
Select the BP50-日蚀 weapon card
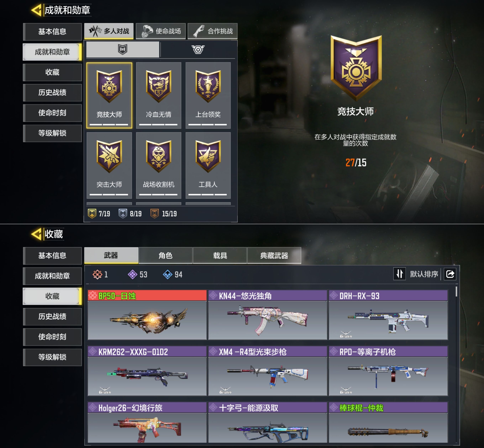click(147, 315)
